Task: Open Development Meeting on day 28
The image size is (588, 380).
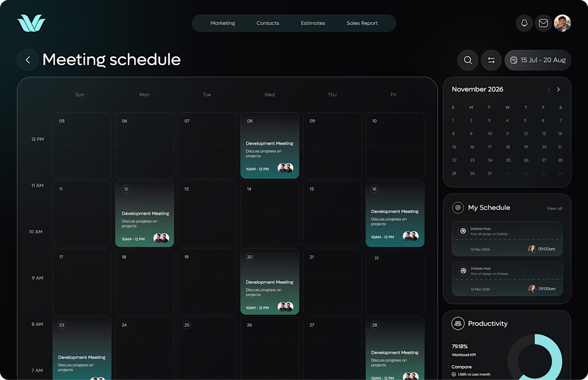Action: 395,348
